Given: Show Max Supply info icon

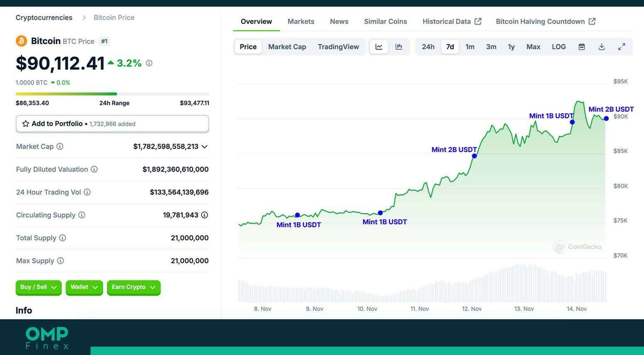Looking at the screenshot, I should (x=60, y=261).
